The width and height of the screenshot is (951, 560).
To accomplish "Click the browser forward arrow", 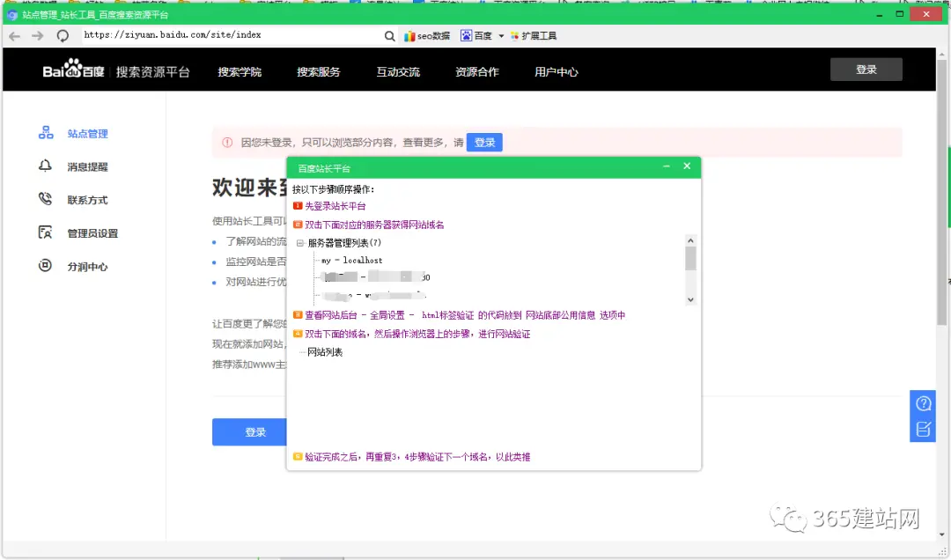I will (x=38, y=36).
